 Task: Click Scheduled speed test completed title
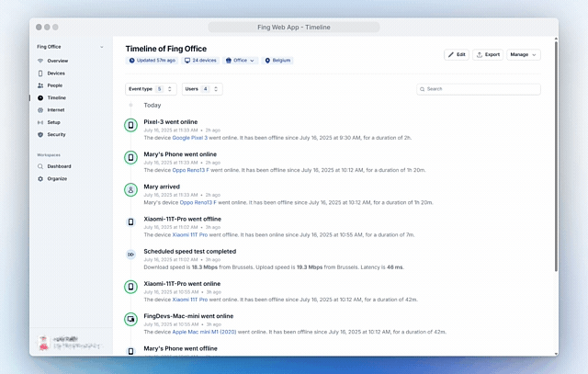pos(190,252)
